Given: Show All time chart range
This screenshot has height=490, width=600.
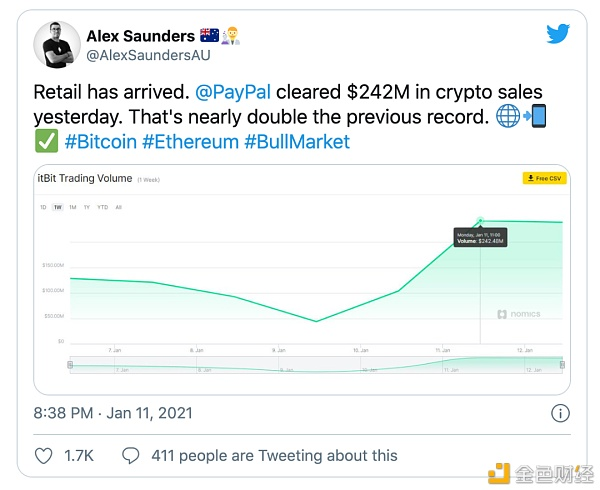Looking at the screenshot, I should tap(118, 207).
